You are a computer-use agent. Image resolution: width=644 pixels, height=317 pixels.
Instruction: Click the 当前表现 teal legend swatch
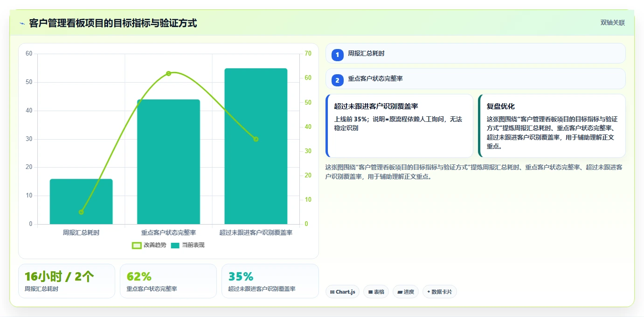coord(175,245)
